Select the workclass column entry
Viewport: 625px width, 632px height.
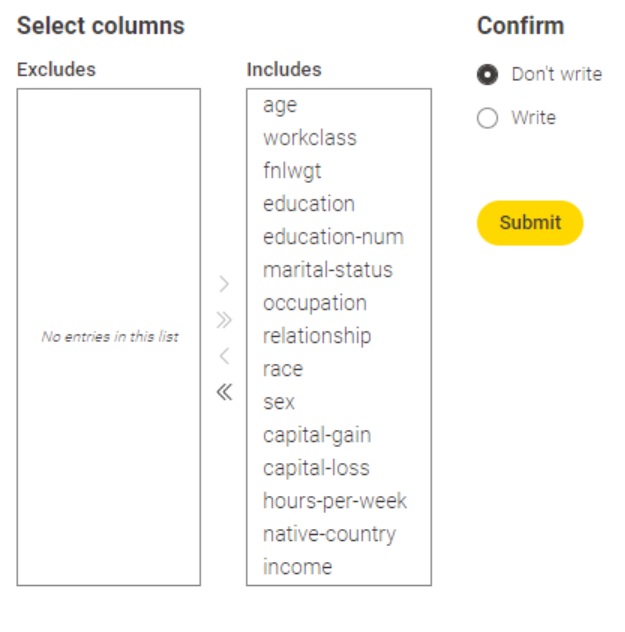point(309,138)
